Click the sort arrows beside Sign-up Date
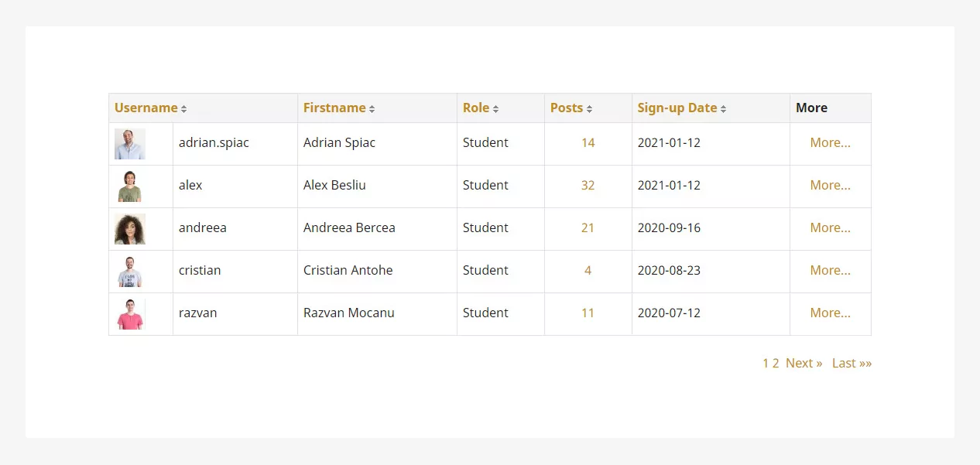 [x=723, y=109]
